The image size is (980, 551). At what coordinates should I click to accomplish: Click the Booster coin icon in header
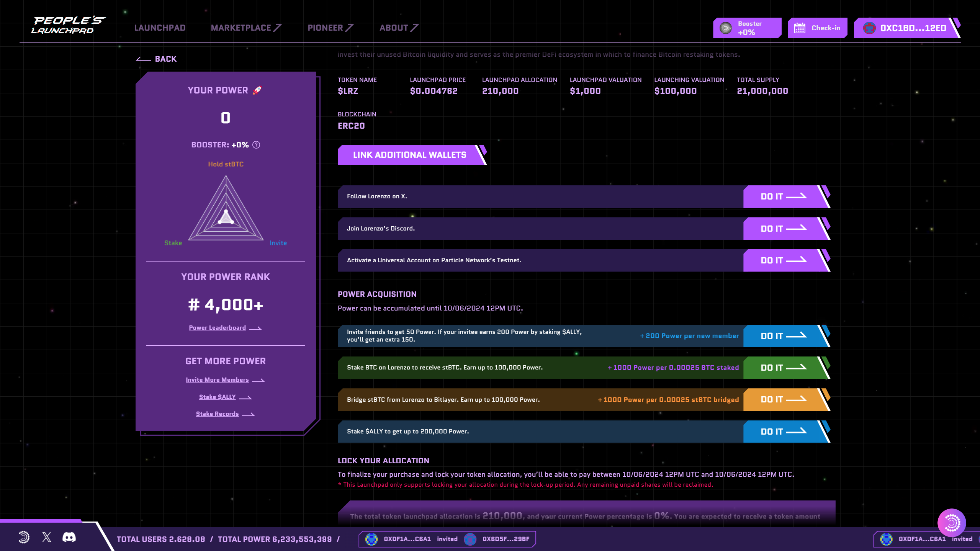click(725, 28)
